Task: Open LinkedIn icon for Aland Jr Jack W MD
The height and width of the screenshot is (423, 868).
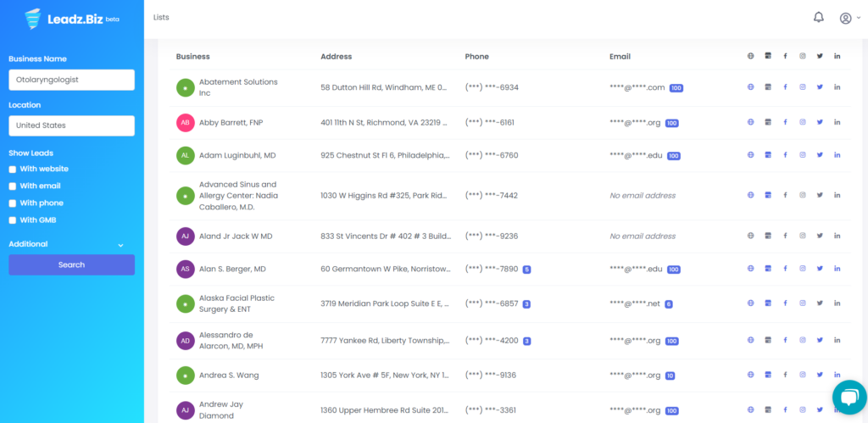Action: pyautogui.click(x=837, y=236)
